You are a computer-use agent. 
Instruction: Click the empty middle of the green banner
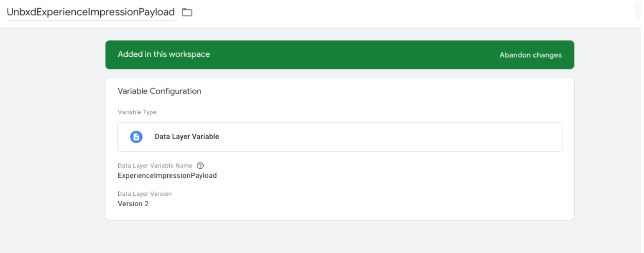click(355, 55)
